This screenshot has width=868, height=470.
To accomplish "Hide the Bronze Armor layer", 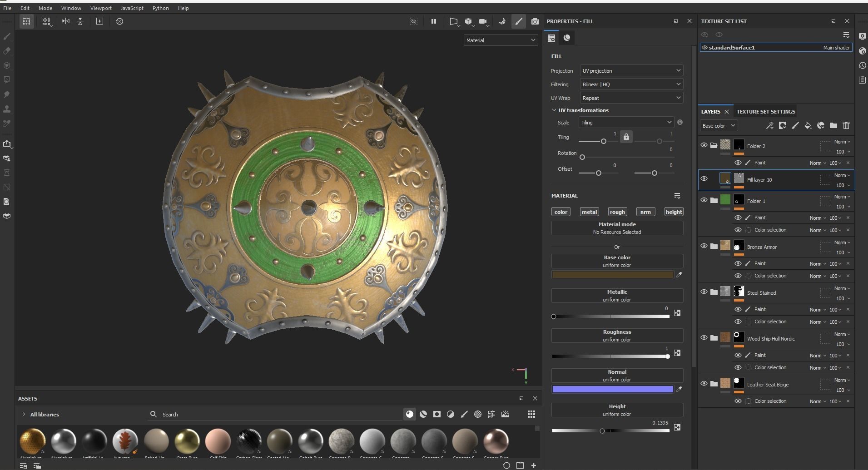I will click(704, 246).
